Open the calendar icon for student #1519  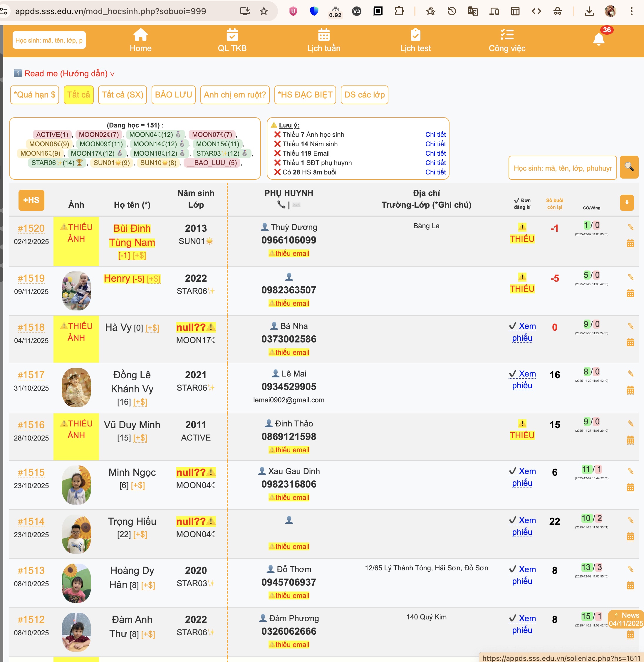[630, 293]
